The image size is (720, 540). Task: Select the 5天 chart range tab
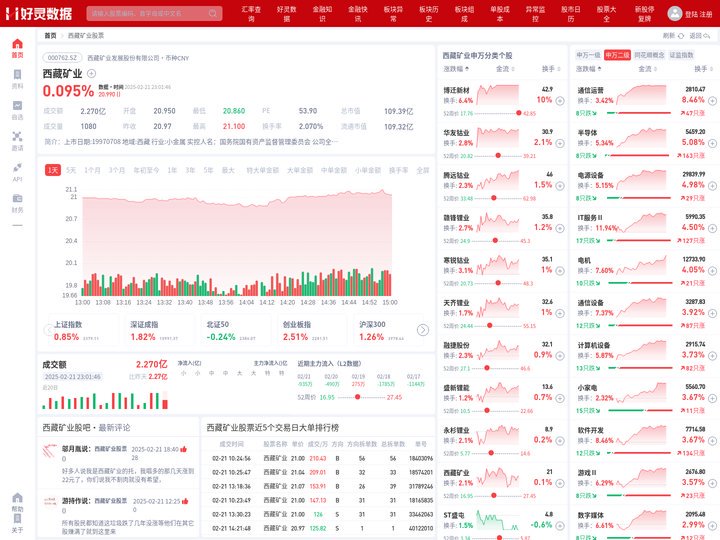[71, 170]
